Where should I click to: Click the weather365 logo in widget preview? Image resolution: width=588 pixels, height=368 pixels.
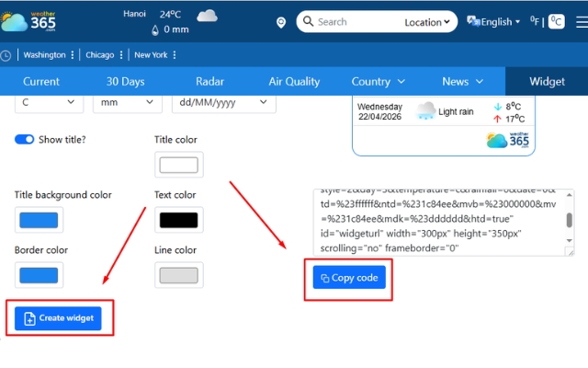[x=508, y=140]
